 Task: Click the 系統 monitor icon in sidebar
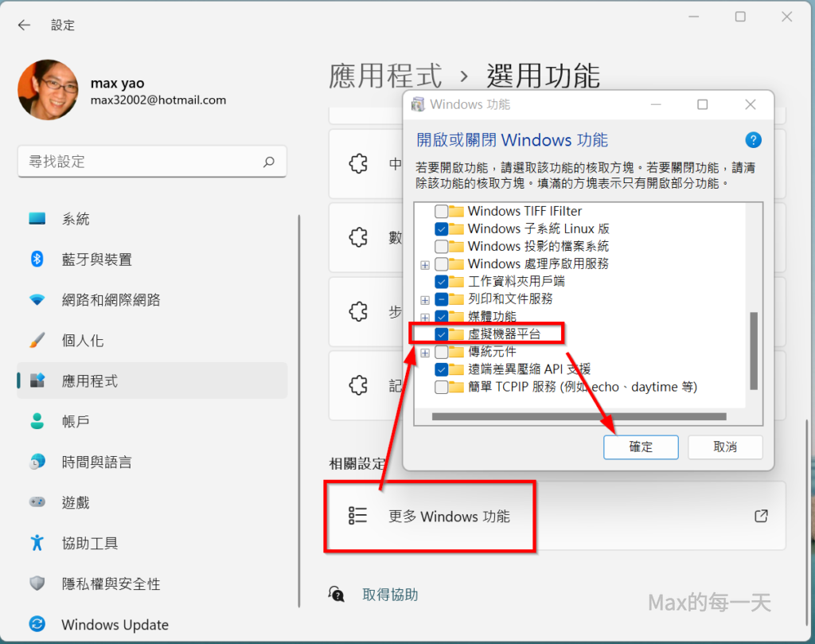click(37, 218)
